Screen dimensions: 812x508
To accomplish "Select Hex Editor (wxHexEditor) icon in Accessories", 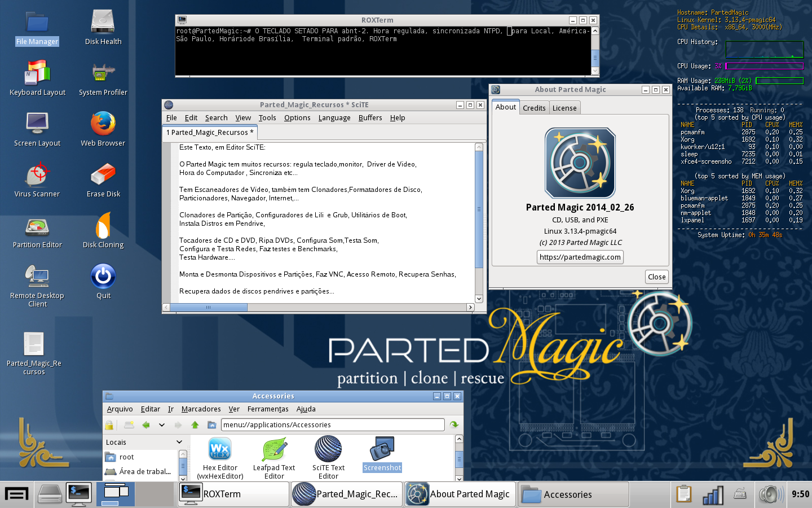I will (220, 458).
